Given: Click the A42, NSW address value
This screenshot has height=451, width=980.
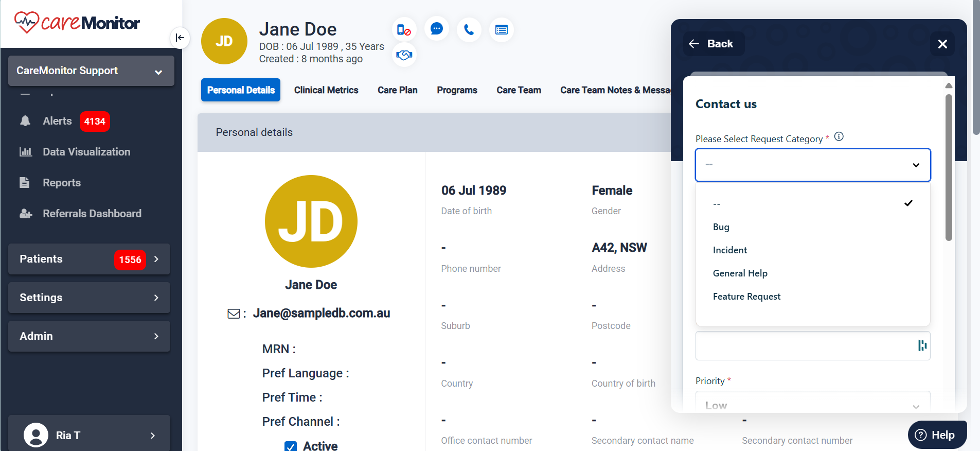Looking at the screenshot, I should click(x=619, y=248).
